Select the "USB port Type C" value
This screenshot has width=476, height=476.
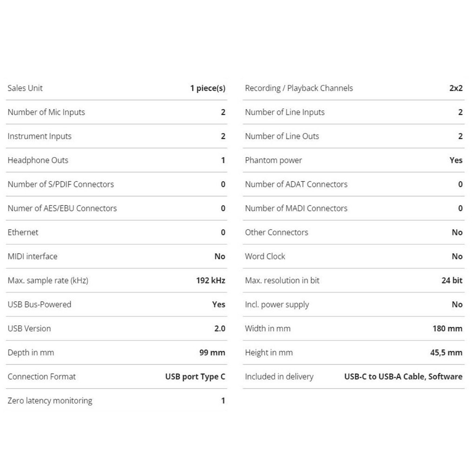[x=195, y=377]
